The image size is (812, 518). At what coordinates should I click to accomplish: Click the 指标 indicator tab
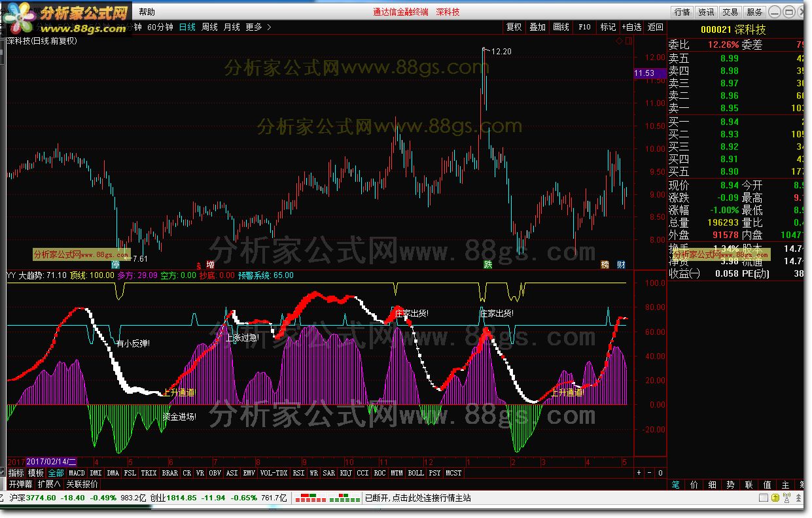coord(16,473)
